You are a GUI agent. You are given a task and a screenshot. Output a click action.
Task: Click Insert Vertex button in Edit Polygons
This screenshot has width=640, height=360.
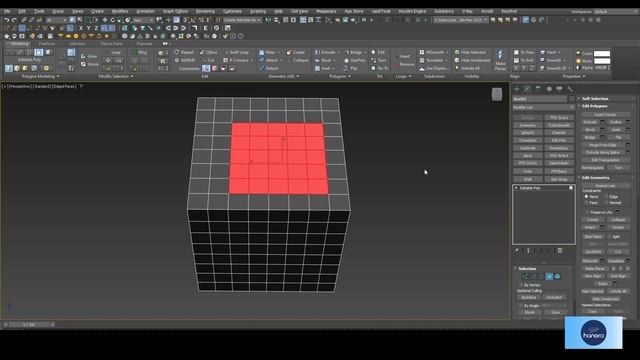click(x=605, y=115)
